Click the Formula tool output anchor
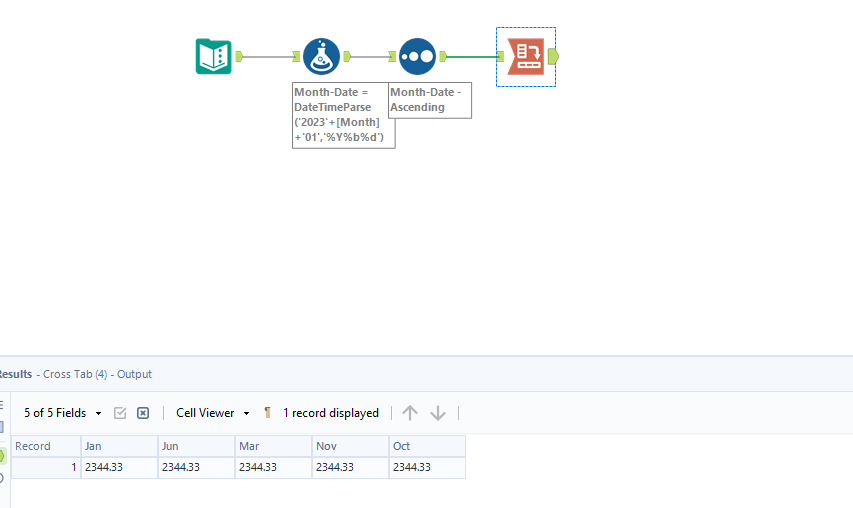 pyautogui.click(x=347, y=57)
